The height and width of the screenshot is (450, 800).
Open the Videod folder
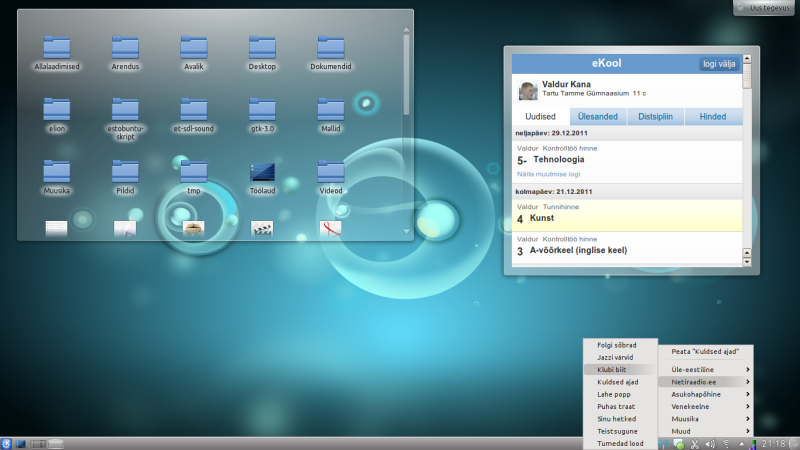point(331,177)
